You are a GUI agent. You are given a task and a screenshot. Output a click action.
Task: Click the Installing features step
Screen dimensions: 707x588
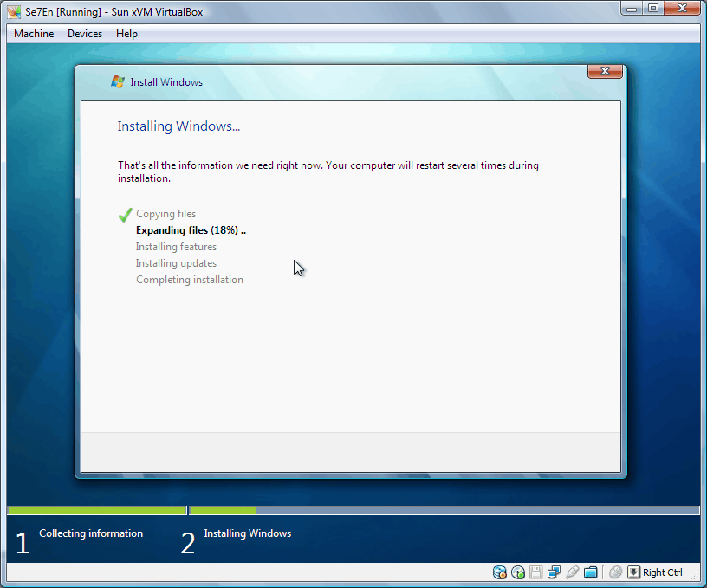176,247
